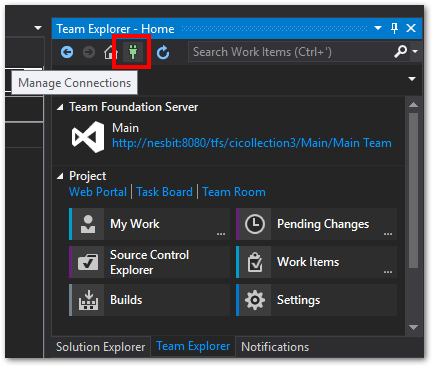Click the greyed Forward arrow icon
This screenshot has height=367, width=433.
click(x=89, y=52)
